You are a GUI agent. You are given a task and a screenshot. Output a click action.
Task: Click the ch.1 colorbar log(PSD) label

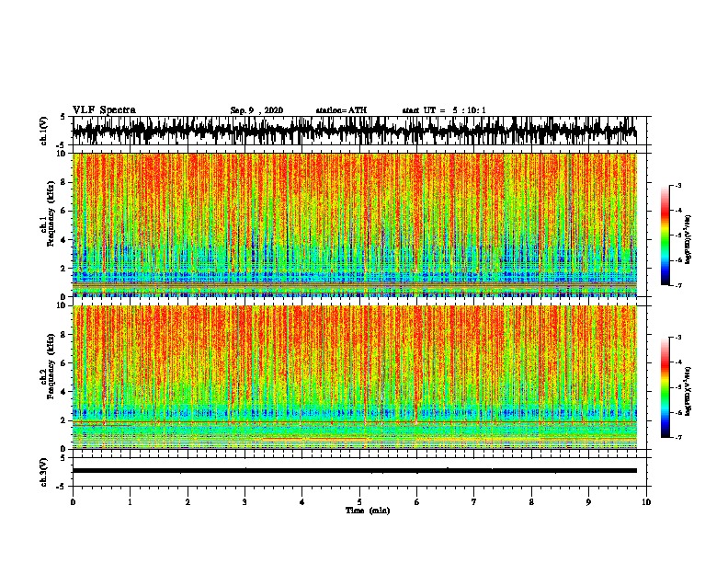(688, 240)
